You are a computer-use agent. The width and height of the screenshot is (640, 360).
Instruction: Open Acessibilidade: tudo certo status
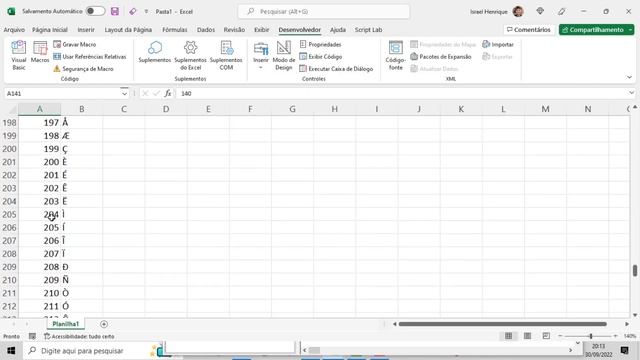(79, 336)
